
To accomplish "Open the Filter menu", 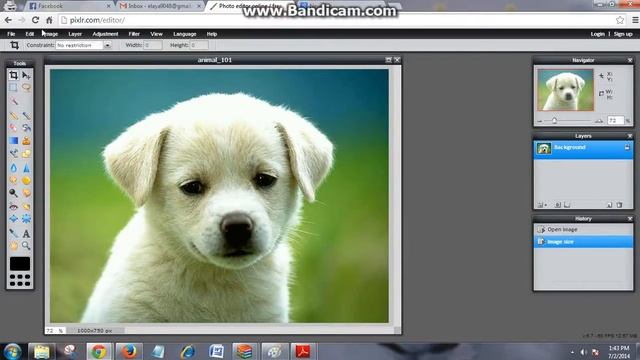I will 134,34.
